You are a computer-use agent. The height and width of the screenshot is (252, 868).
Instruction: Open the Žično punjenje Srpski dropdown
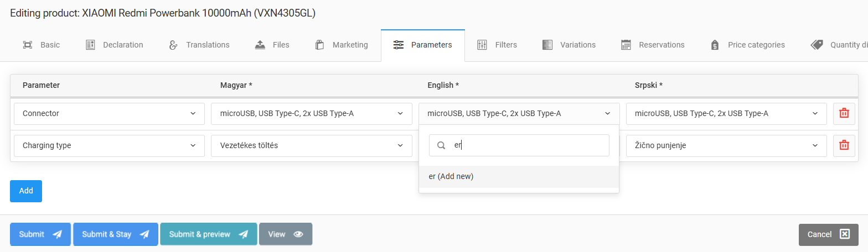tap(726, 145)
